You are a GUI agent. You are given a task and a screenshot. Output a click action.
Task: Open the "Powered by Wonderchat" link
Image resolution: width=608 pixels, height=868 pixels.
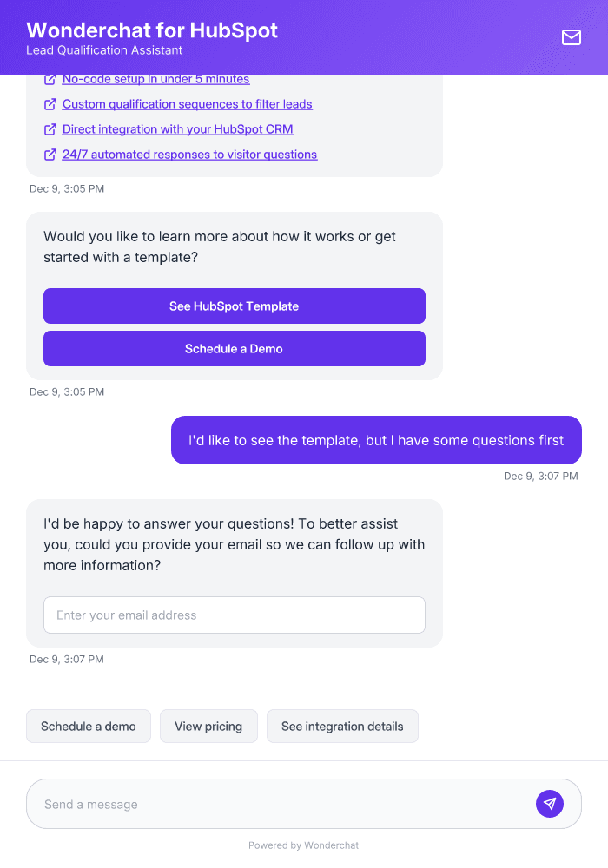303,845
